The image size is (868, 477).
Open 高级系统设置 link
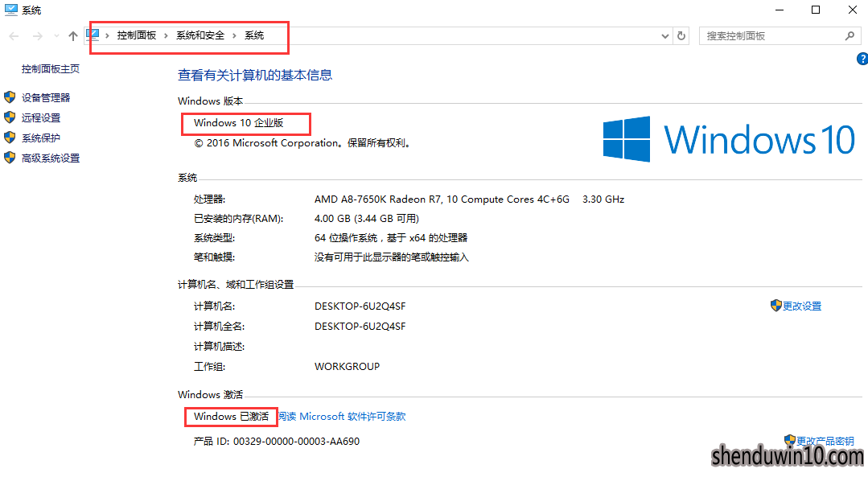pyautogui.click(x=51, y=158)
